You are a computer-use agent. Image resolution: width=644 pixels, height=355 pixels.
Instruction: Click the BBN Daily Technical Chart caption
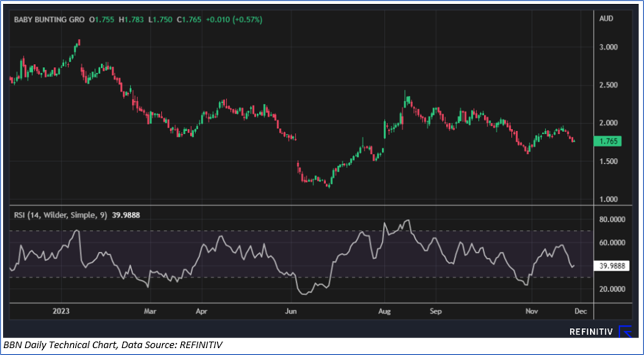113,346
